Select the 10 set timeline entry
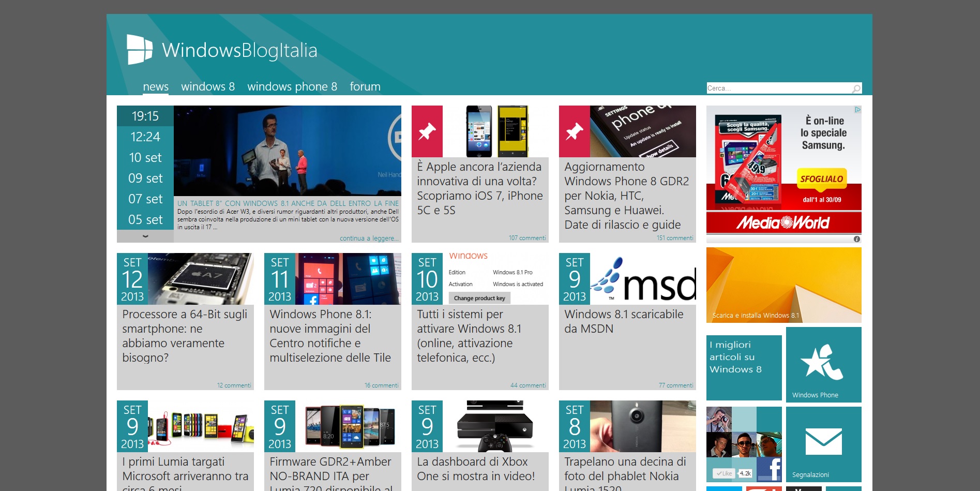This screenshot has height=491, width=980. coord(145,157)
